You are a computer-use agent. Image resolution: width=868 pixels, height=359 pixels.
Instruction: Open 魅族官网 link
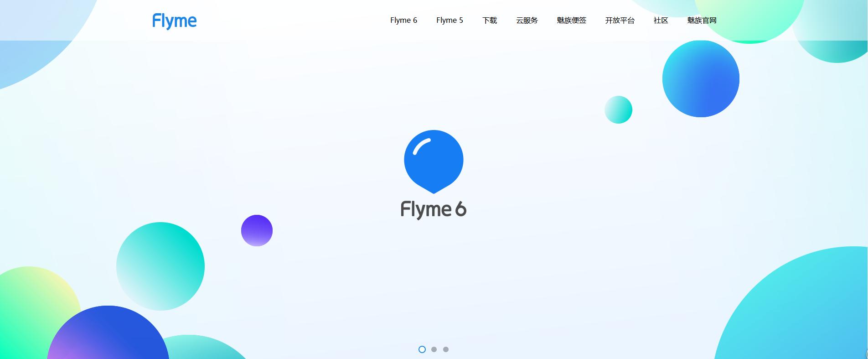point(702,21)
